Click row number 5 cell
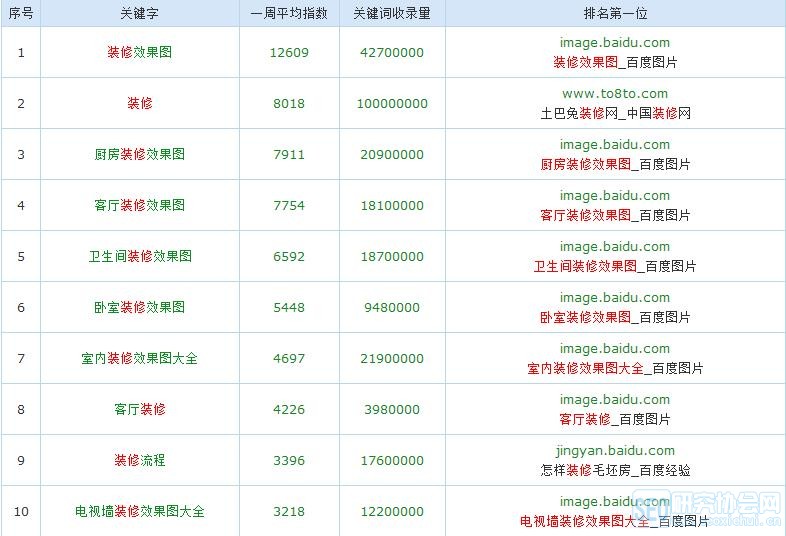Screen dimensions: 786x536 pyautogui.click(x=21, y=257)
